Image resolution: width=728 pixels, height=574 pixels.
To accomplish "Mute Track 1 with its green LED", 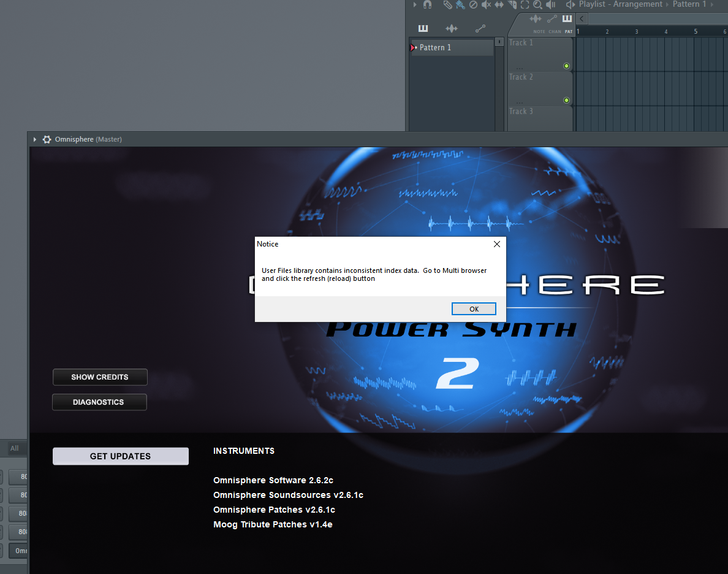I will tap(566, 66).
